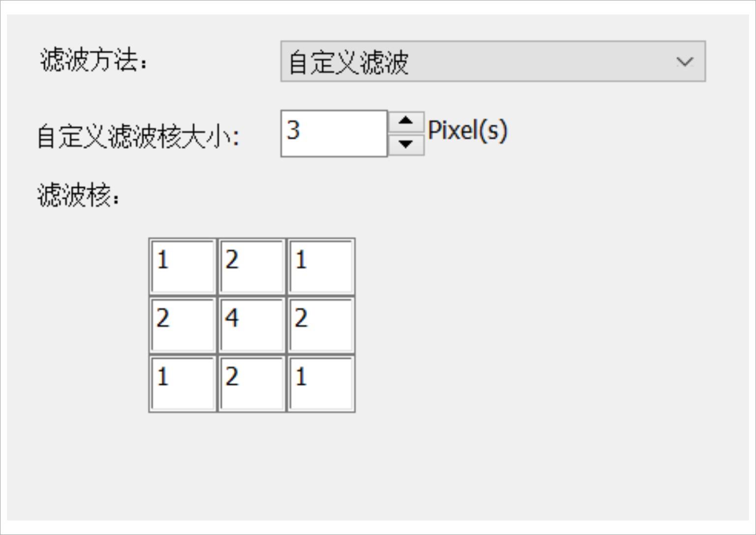
Task: Click the middle-left kernel cell
Action: pos(183,325)
